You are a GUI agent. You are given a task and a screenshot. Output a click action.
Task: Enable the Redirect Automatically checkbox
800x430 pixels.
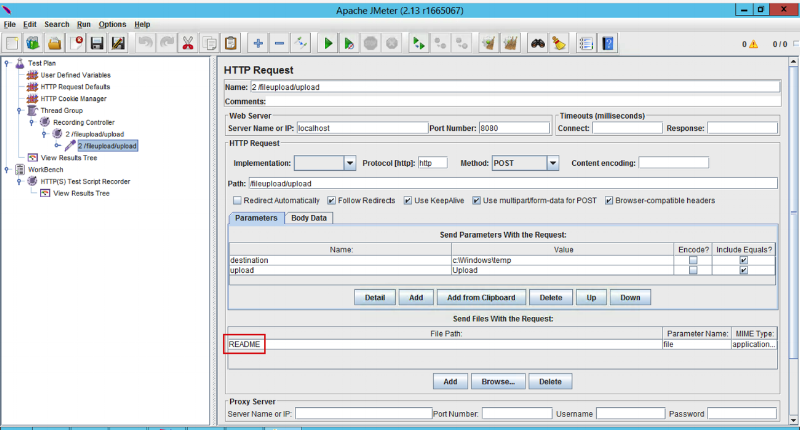pyautogui.click(x=236, y=200)
